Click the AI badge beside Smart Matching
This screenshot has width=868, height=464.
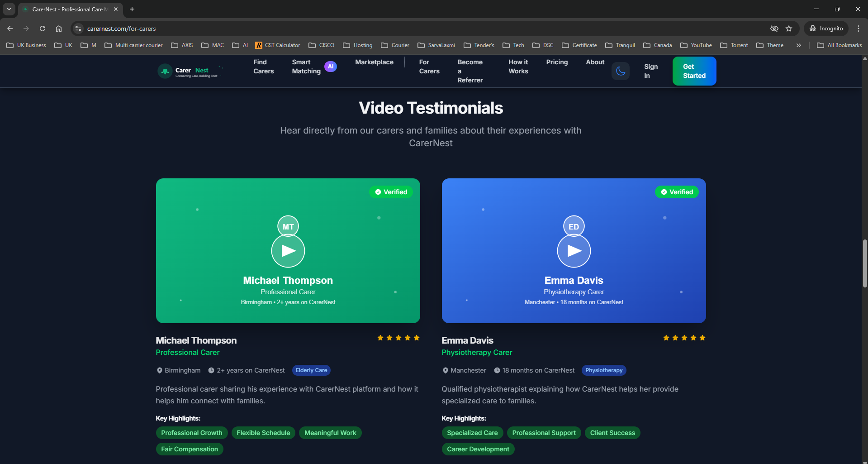tap(331, 67)
